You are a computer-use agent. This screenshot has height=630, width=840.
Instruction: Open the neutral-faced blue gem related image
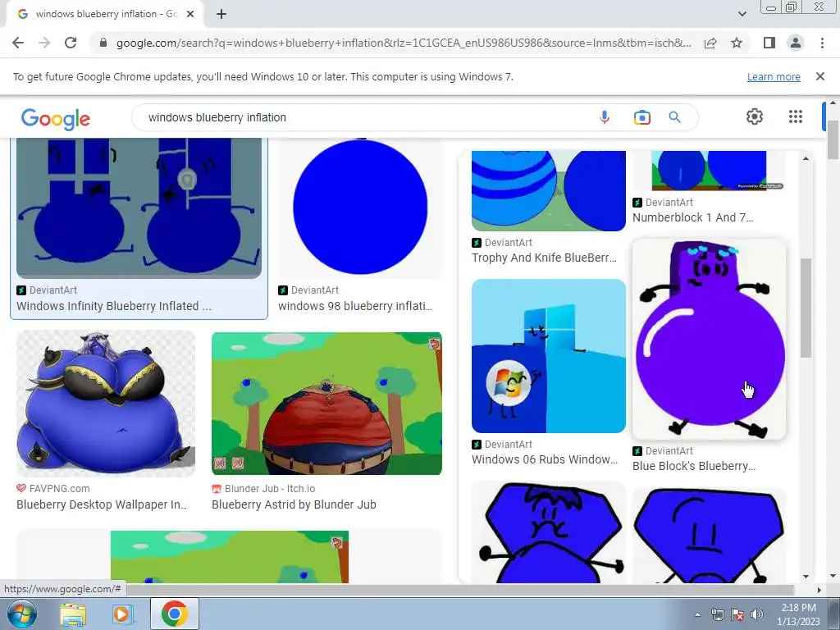pos(709,535)
